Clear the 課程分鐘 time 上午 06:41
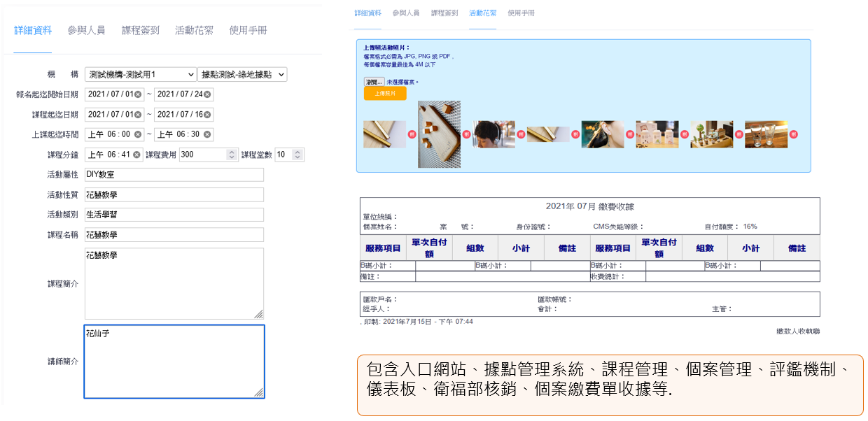868x421 pixels. 136,155
